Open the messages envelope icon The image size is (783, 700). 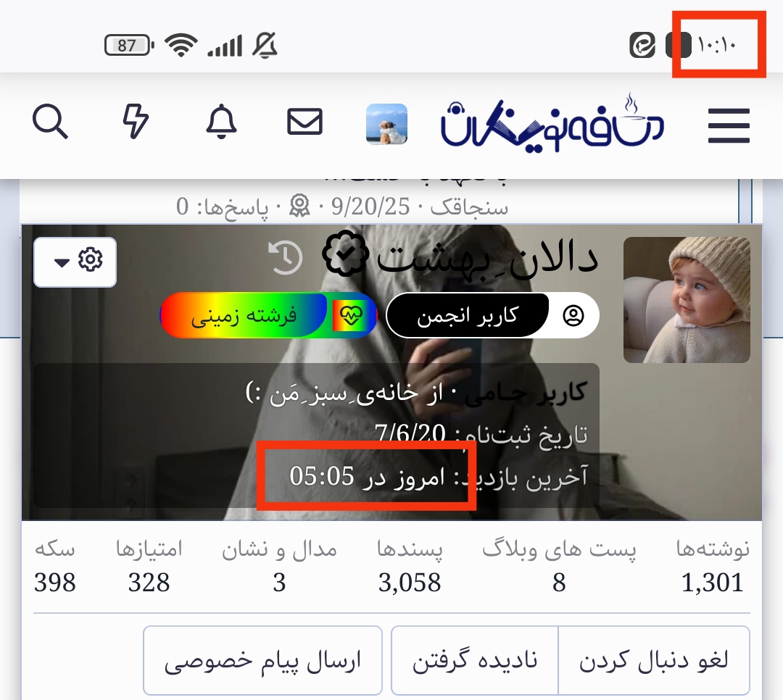(x=304, y=122)
